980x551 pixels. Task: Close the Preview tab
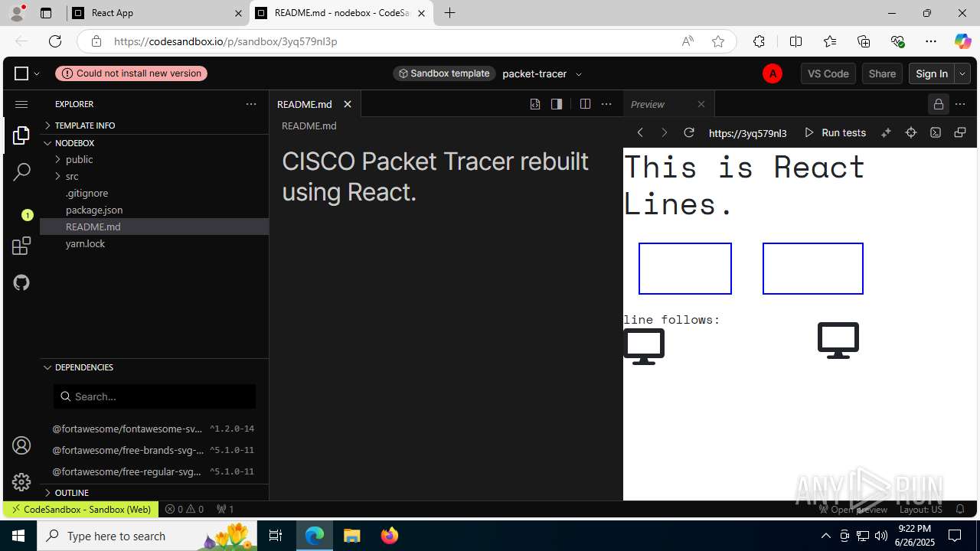(x=701, y=104)
